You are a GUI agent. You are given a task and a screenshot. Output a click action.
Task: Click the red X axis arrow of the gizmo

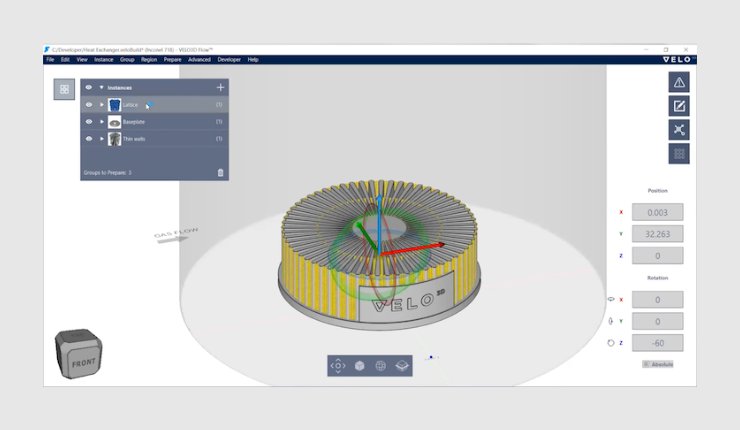coord(415,249)
